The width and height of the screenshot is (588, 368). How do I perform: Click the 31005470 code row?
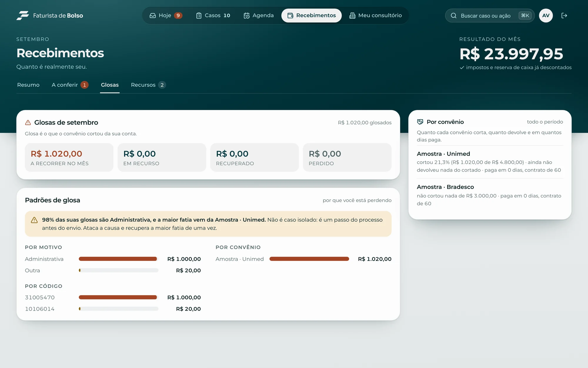(113, 298)
